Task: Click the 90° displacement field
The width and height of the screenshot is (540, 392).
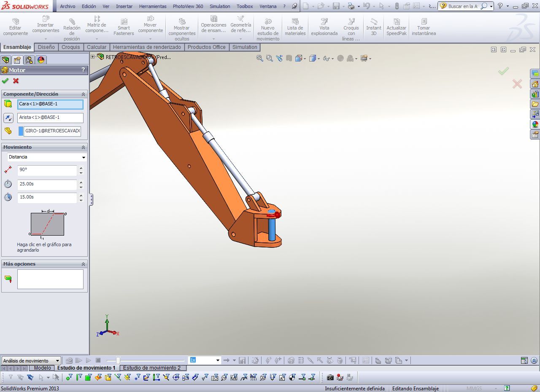Action: pyautogui.click(x=47, y=170)
